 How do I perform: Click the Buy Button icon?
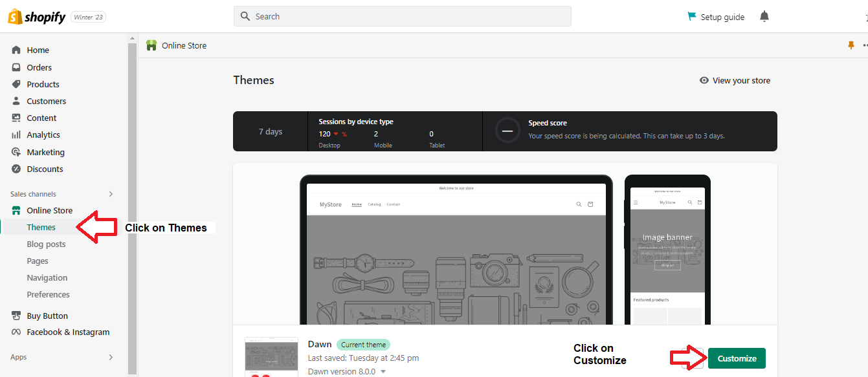(x=16, y=316)
